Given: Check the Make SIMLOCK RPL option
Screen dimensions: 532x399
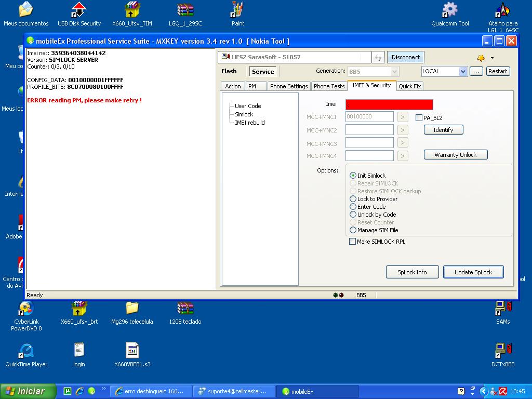Looking at the screenshot, I should pos(353,242).
